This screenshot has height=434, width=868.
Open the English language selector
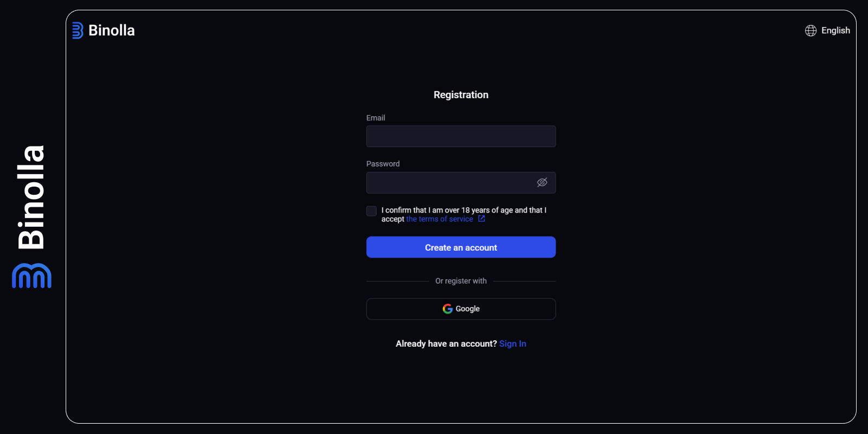pos(835,30)
